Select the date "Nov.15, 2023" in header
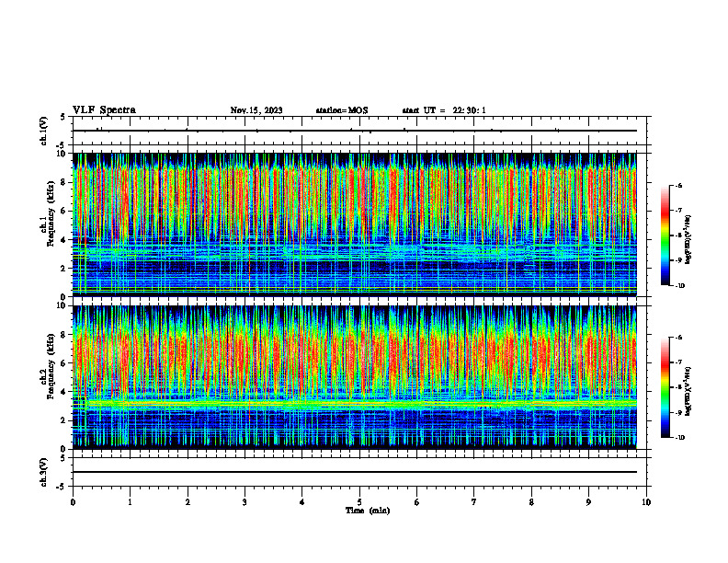728x563 pixels. [x=256, y=110]
